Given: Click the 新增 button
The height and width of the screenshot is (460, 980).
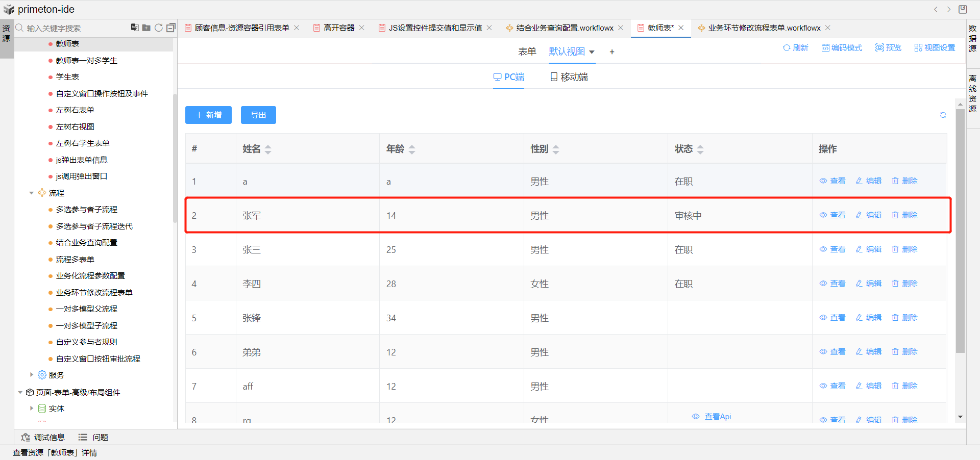Looking at the screenshot, I should [x=208, y=115].
